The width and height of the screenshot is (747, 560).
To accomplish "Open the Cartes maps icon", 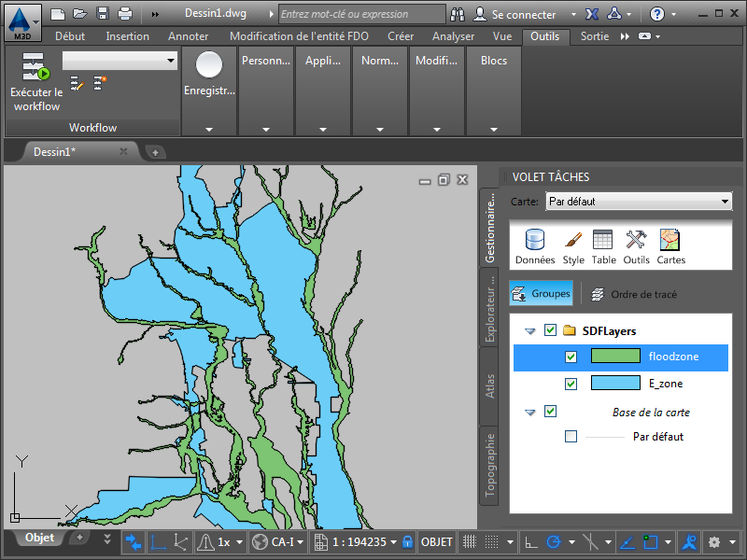I will [669, 246].
